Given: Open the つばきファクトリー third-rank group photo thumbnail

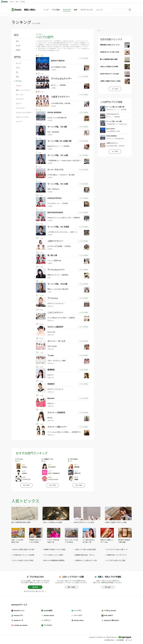Looking at the screenshot, I should pos(42,97).
